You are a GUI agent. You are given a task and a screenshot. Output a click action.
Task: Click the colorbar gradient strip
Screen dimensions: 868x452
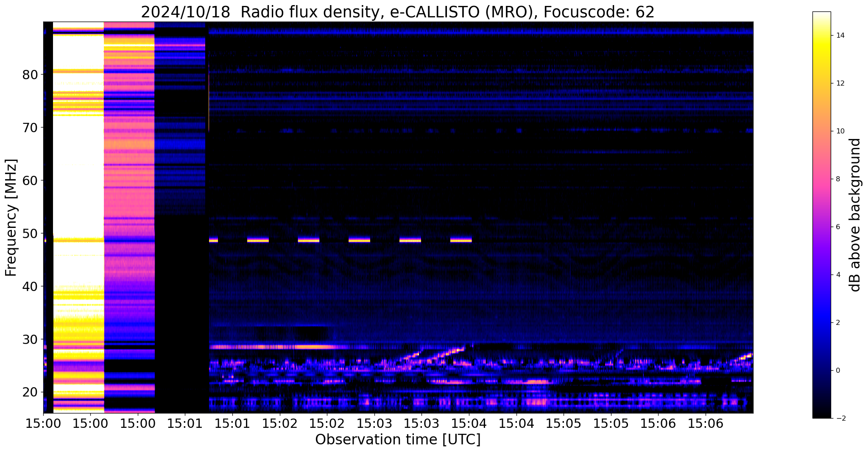821,215
